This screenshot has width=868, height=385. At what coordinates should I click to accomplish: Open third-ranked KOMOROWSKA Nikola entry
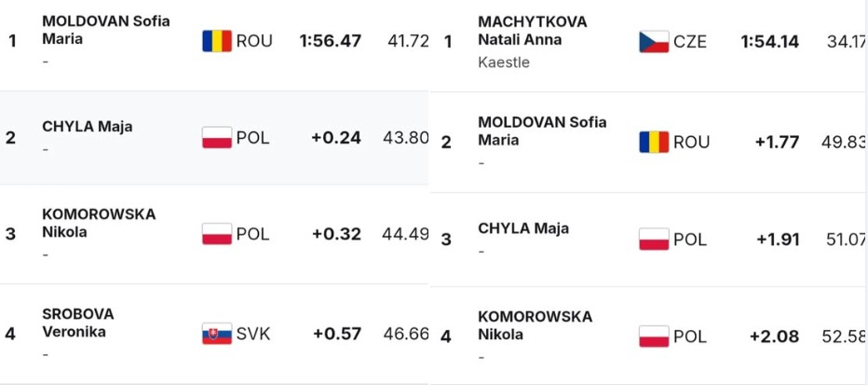[99, 223]
